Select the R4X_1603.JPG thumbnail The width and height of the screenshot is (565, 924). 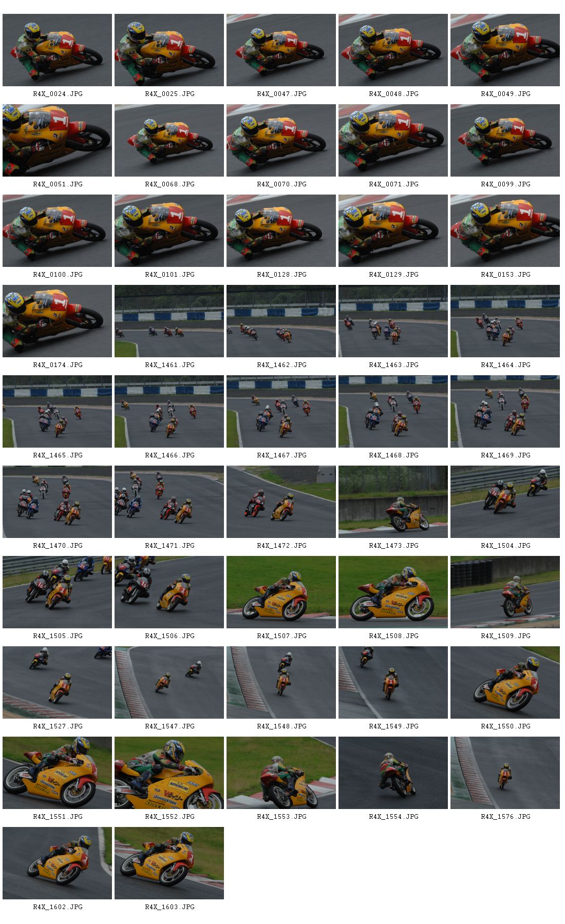(x=169, y=863)
